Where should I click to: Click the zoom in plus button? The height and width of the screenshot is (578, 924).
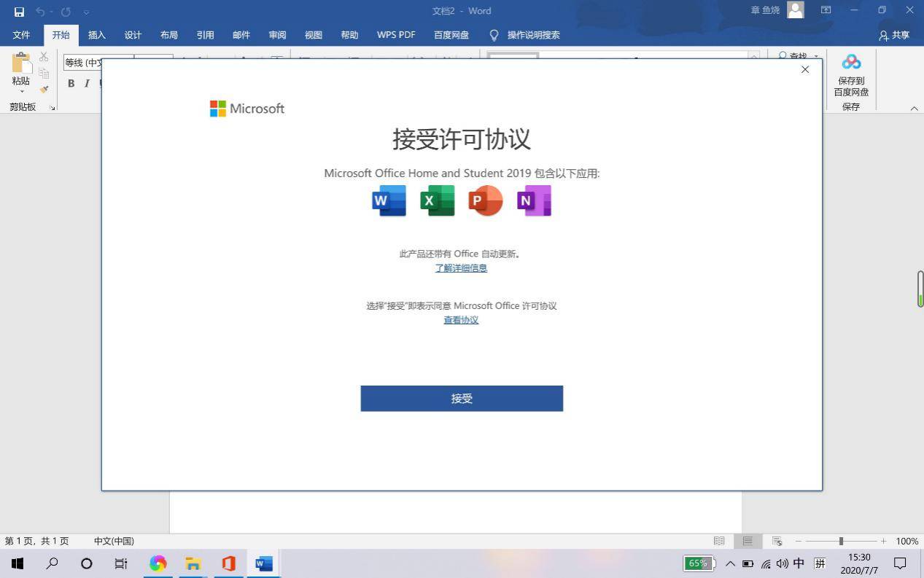pyautogui.click(x=883, y=541)
